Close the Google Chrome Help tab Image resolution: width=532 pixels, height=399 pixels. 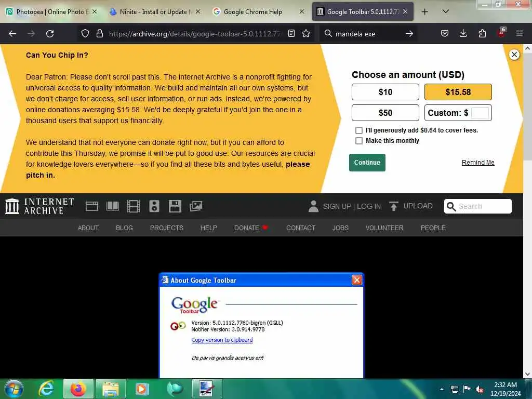click(302, 11)
